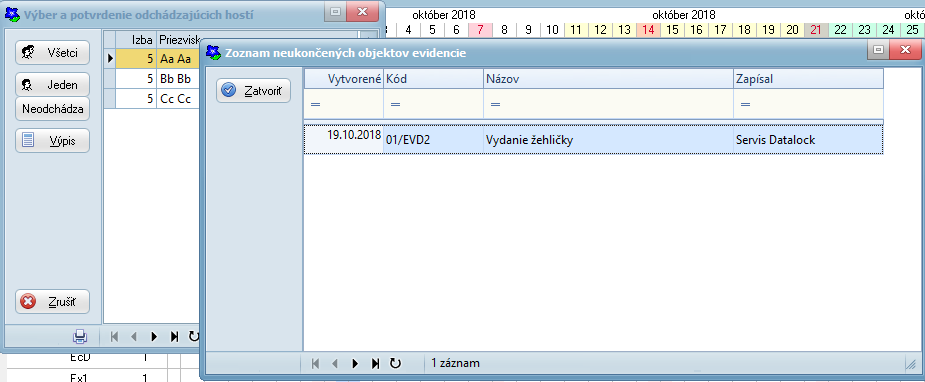
Task: Click the resize grip of evidencie window
Action: 910,365
